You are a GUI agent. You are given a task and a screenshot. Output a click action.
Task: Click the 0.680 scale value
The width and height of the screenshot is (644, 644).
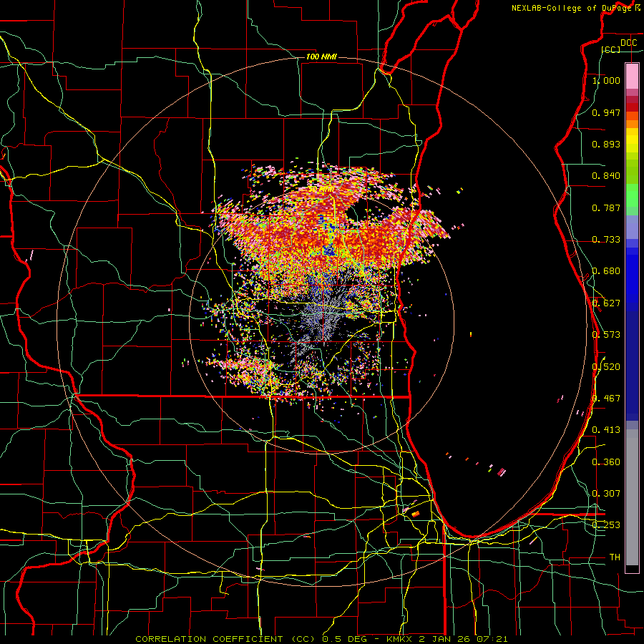606,271
